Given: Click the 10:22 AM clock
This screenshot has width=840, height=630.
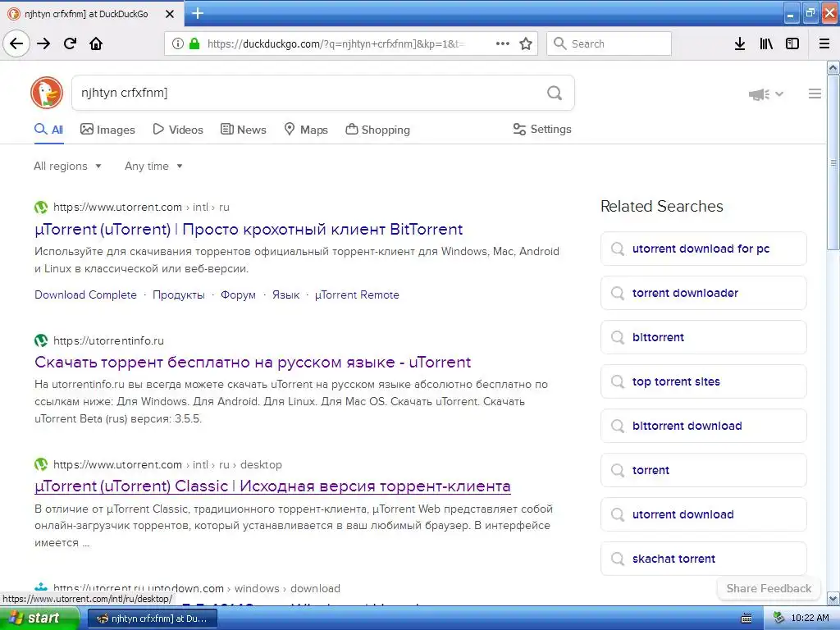Looking at the screenshot, I should 810,619.
